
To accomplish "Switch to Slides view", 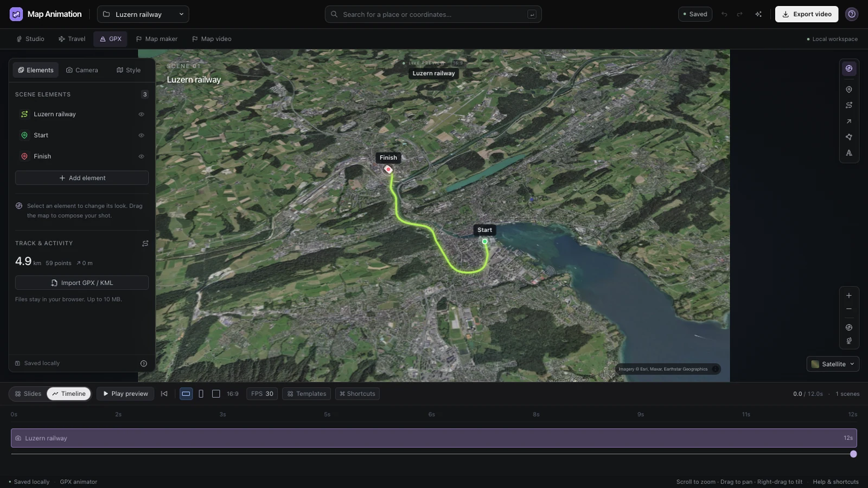I will click(28, 394).
